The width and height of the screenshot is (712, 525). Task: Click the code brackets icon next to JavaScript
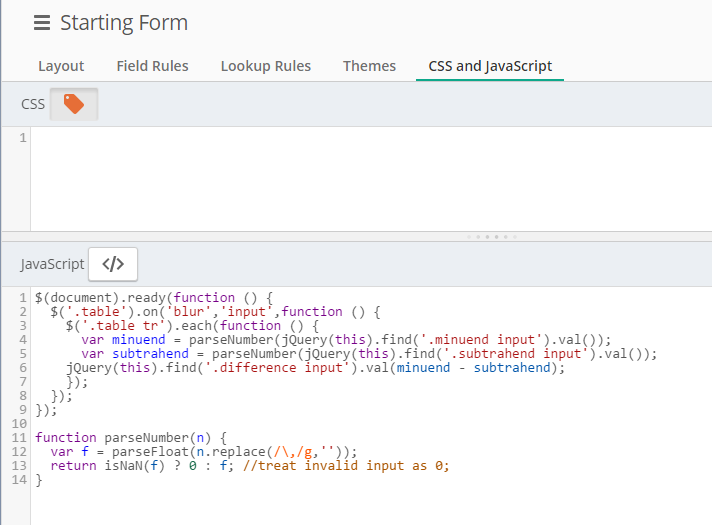point(113,264)
